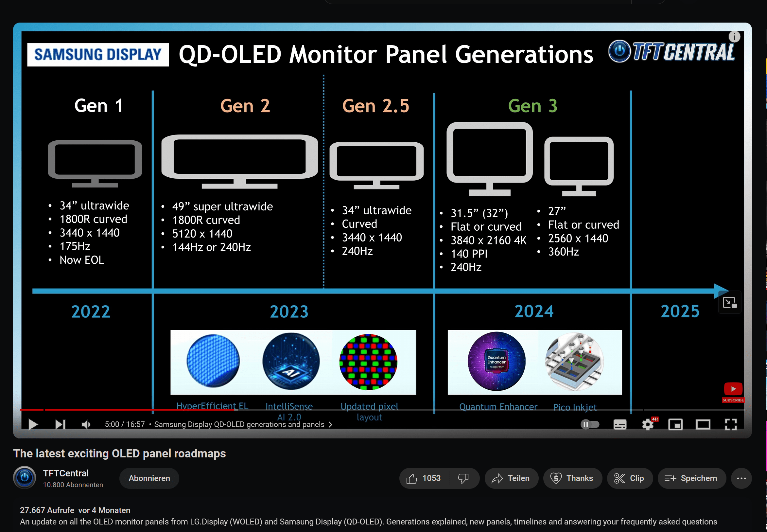Click the '27.667 Aufrufe' view count
This screenshot has width=767, height=532.
47,510
